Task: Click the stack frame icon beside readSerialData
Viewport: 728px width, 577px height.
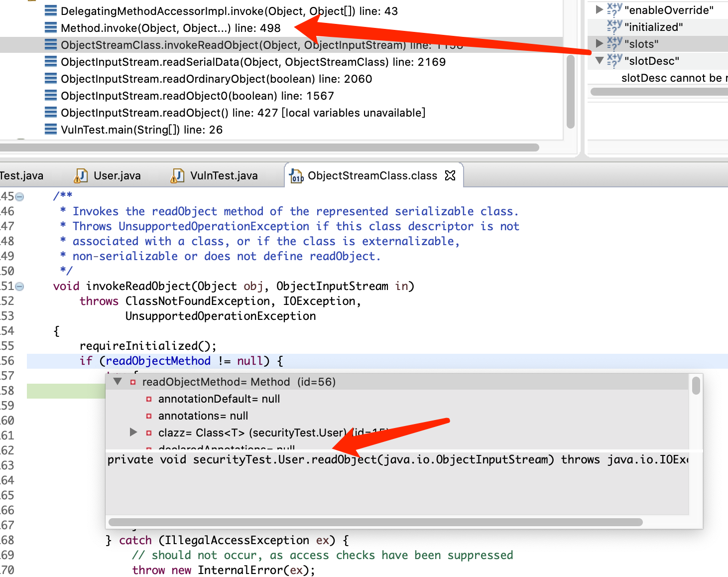Action: [x=51, y=62]
